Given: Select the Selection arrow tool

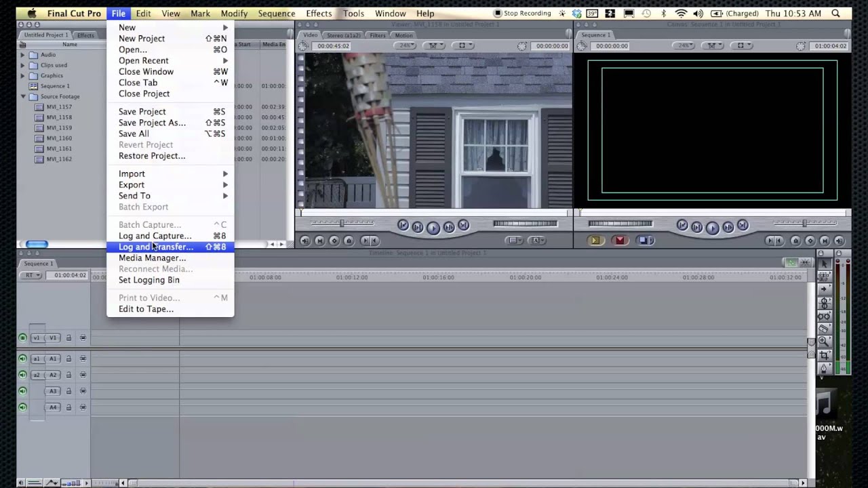Looking at the screenshot, I should 824,264.
